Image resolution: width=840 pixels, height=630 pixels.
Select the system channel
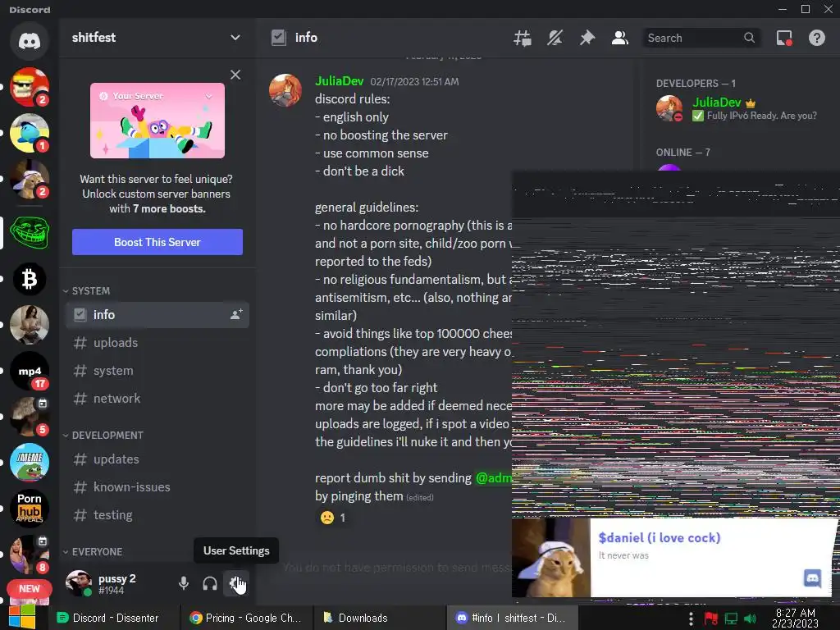click(x=157, y=370)
